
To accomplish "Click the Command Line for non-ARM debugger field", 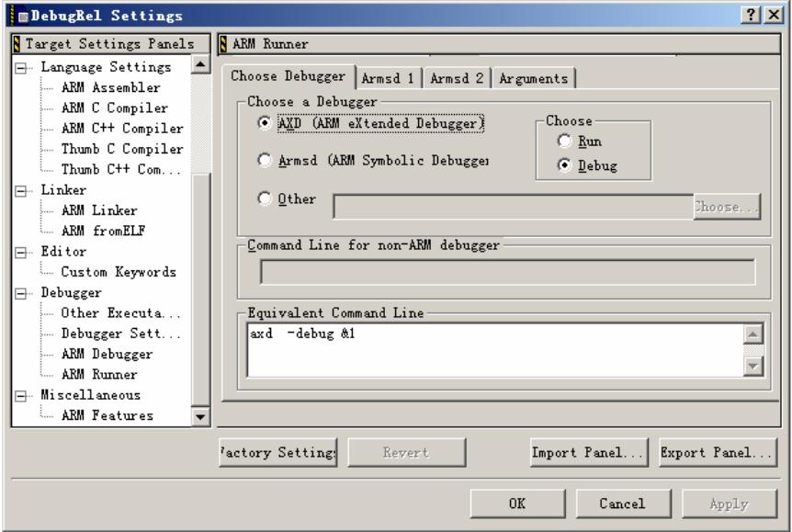I will coord(506,273).
